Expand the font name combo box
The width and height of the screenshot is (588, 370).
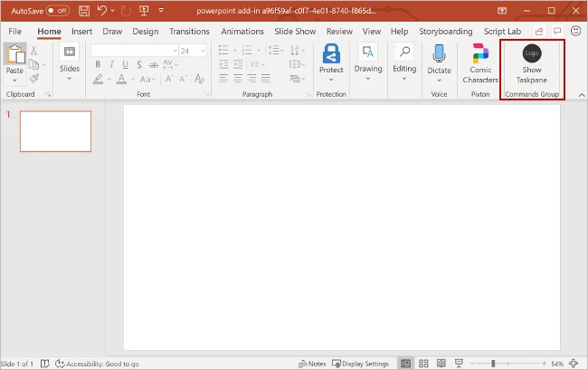(x=175, y=51)
